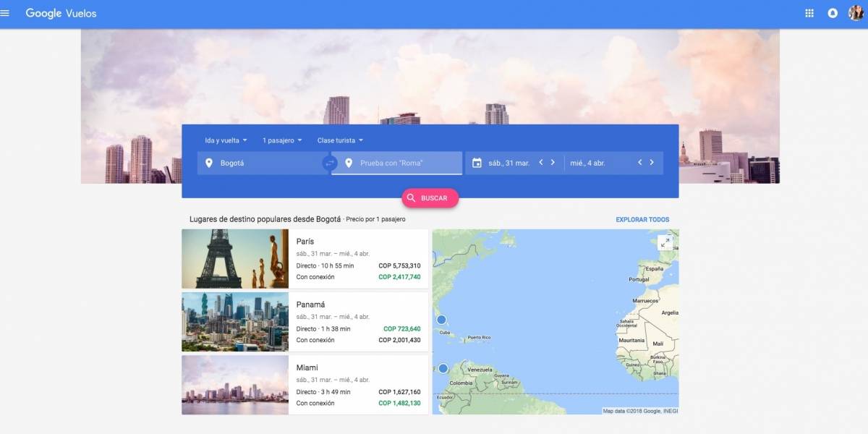Click París direct price COP 5,753,310

399,266
